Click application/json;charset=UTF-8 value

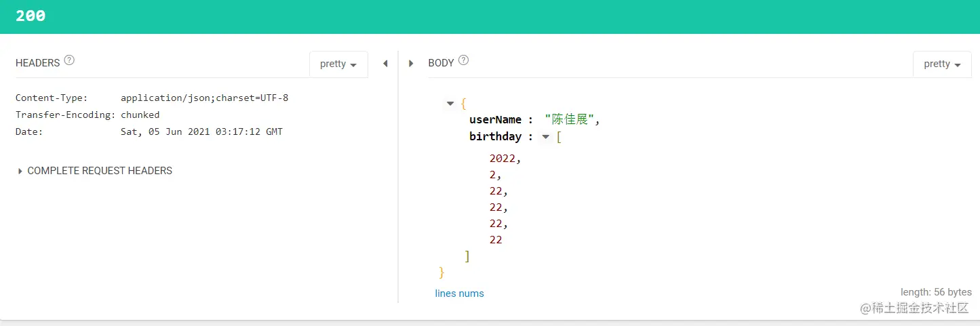click(x=204, y=98)
